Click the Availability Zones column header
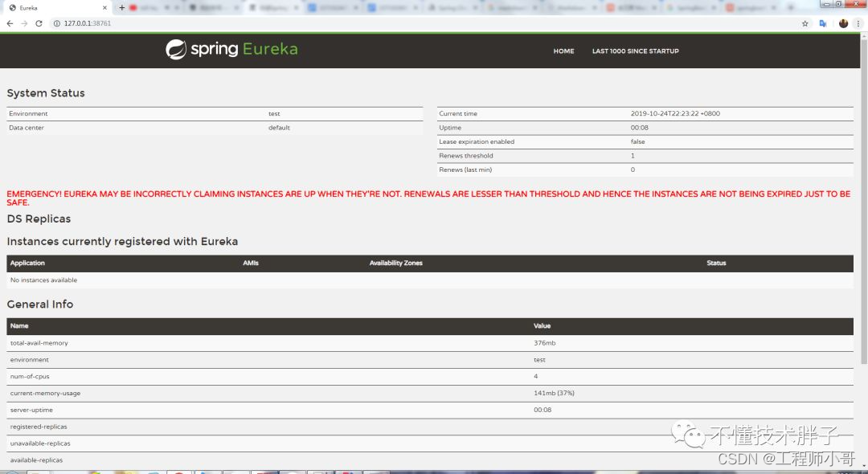 (395, 263)
